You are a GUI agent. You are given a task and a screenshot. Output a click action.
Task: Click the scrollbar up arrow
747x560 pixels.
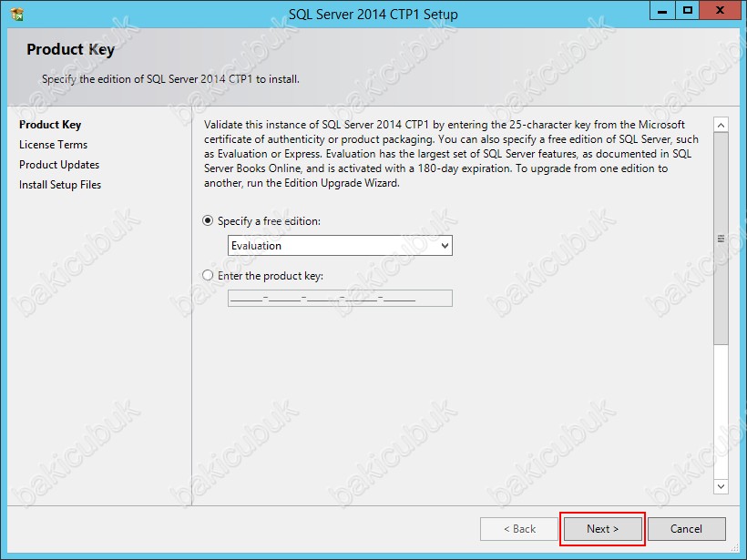[x=721, y=126]
